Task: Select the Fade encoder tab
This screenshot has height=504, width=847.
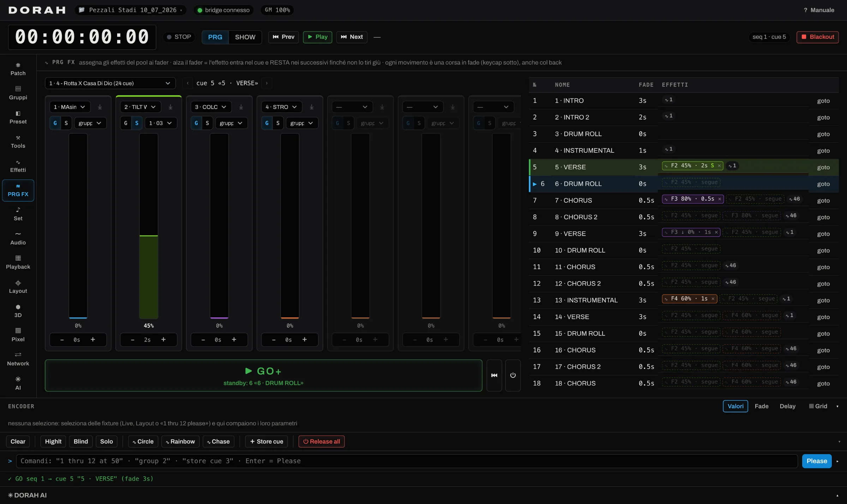Action: (x=762, y=406)
